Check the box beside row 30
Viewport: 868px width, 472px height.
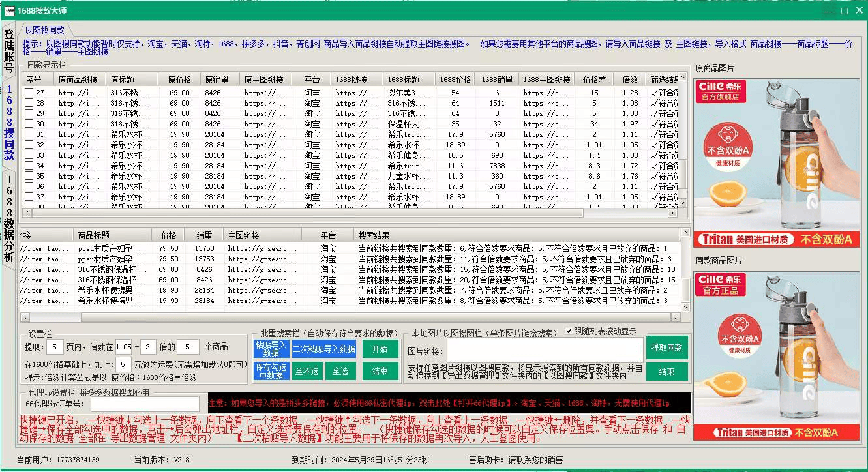[x=29, y=124]
